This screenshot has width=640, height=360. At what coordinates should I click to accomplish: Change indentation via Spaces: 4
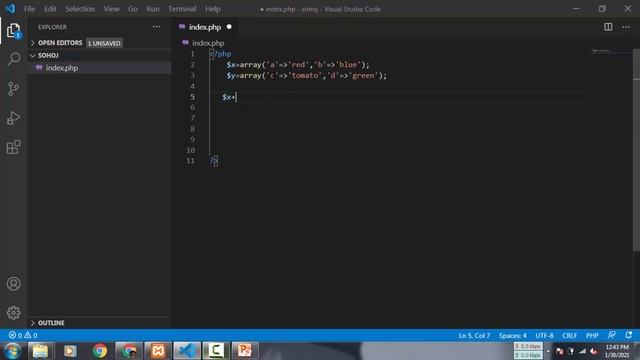(x=512, y=336)
